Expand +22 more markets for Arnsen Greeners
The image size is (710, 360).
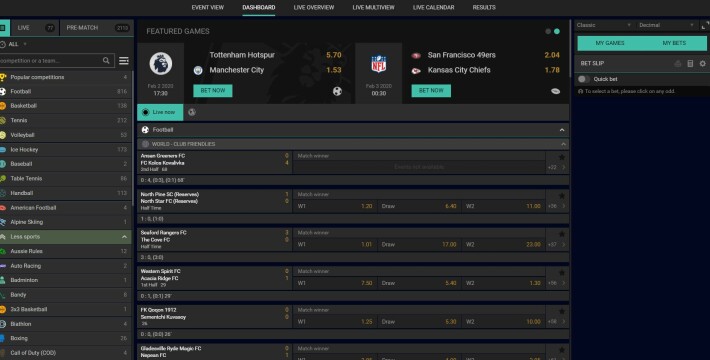[x=557, y=168]
